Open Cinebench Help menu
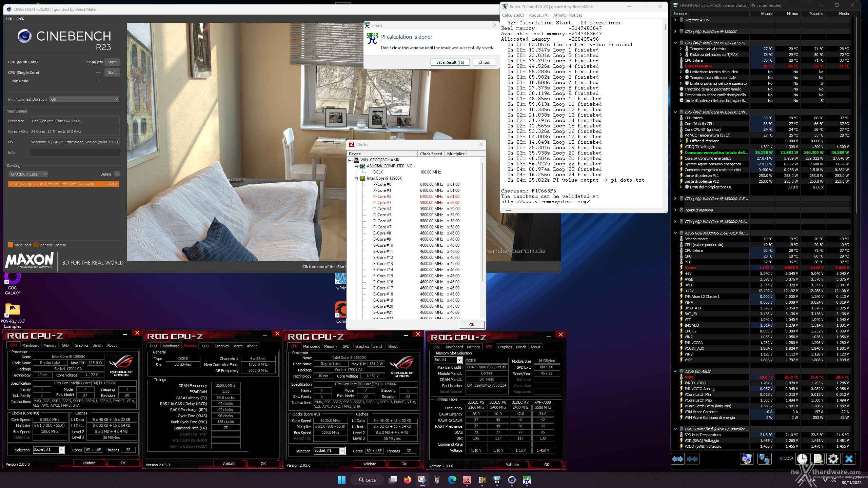The height and width of the screenshot is (488, 868). click(x=20, y=18)
